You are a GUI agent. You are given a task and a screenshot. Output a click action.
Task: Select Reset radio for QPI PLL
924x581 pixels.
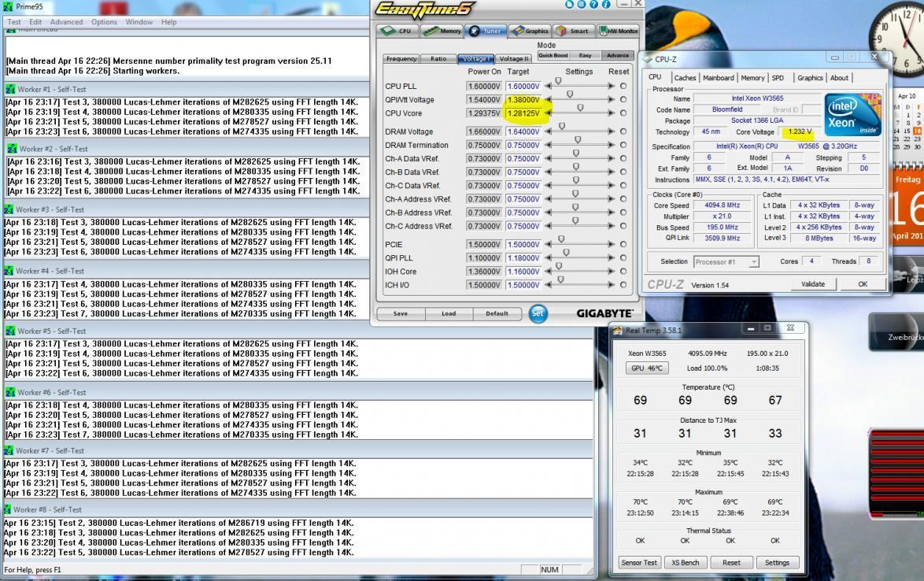point(623,258)
